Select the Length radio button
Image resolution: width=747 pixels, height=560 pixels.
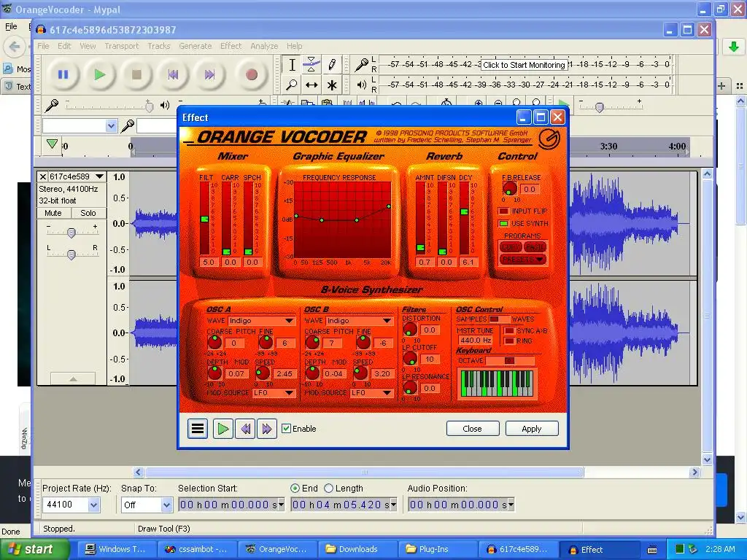click(x=329, y=488)
